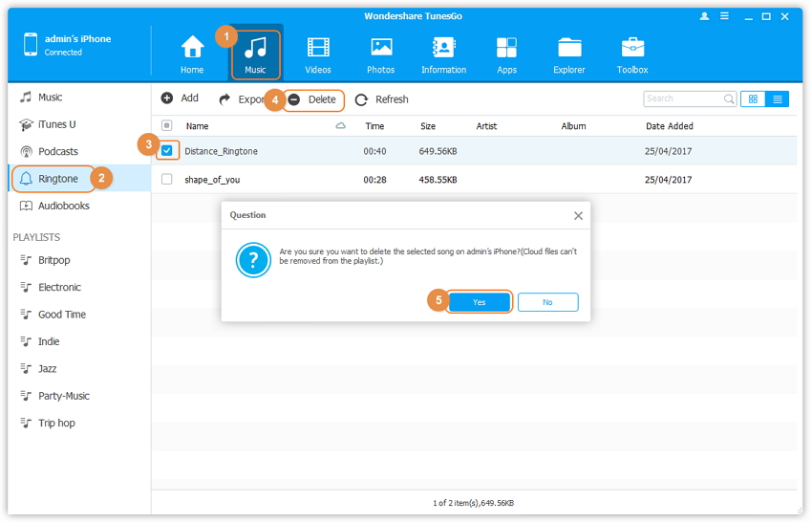Uncheck the Distance_Ringtone checkbox
Screen dimensions: 812x523
(167, 151)
